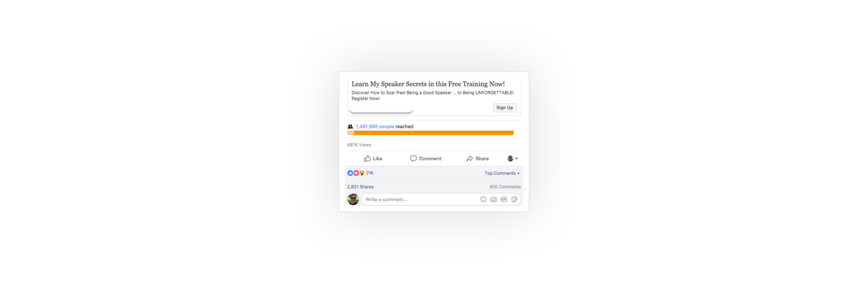Open the Learn My Speaker Secrets headline

click(x=428, y=84)
